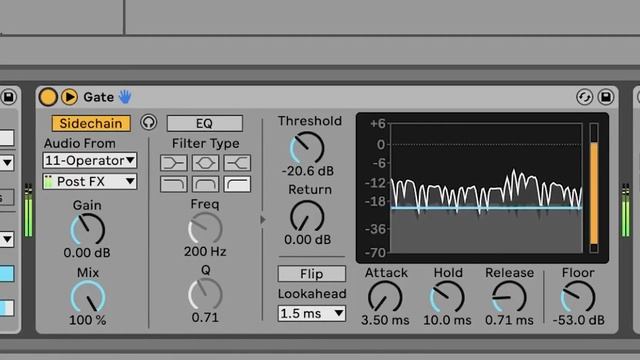Click the -53.0 dB floor value
640x360 pixels.
[x=578, y=320]
